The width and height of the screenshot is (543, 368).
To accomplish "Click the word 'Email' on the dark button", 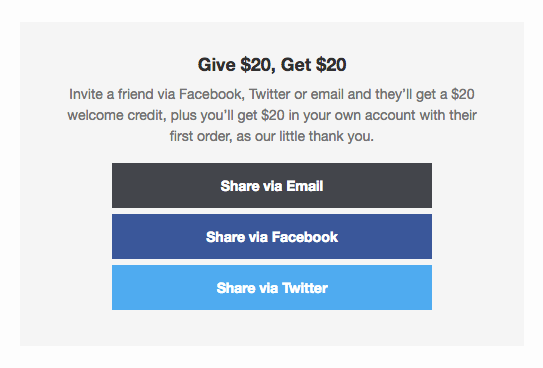I will (305, 186).
